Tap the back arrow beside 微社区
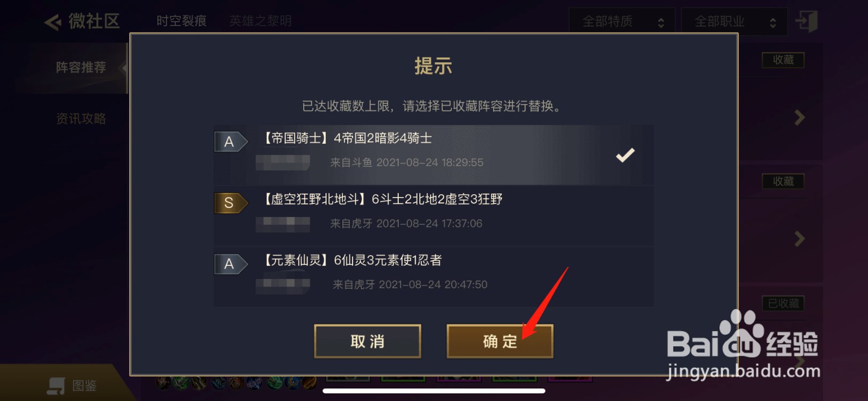 pos(53,22)
